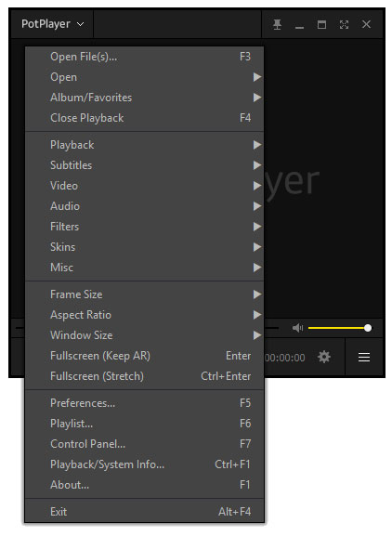Pin the window on top with the pushpin icon
392x536 pixels.
[277, 24]
